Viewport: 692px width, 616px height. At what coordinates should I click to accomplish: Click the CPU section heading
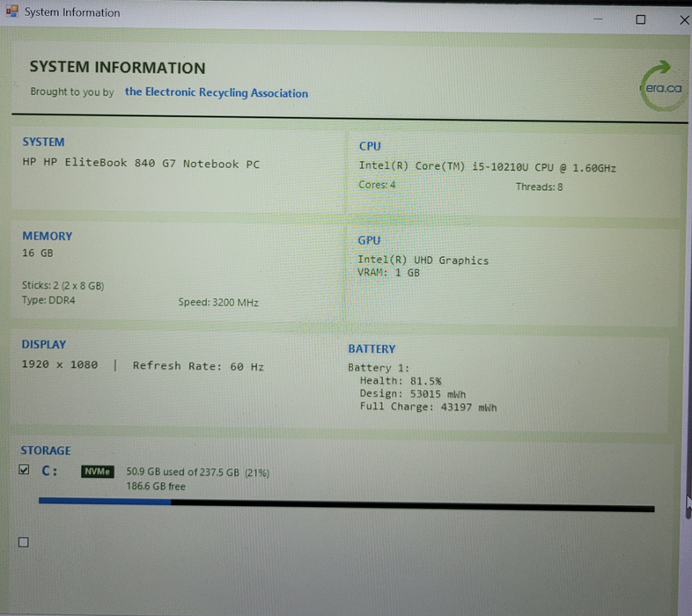[x=370, y=146]
